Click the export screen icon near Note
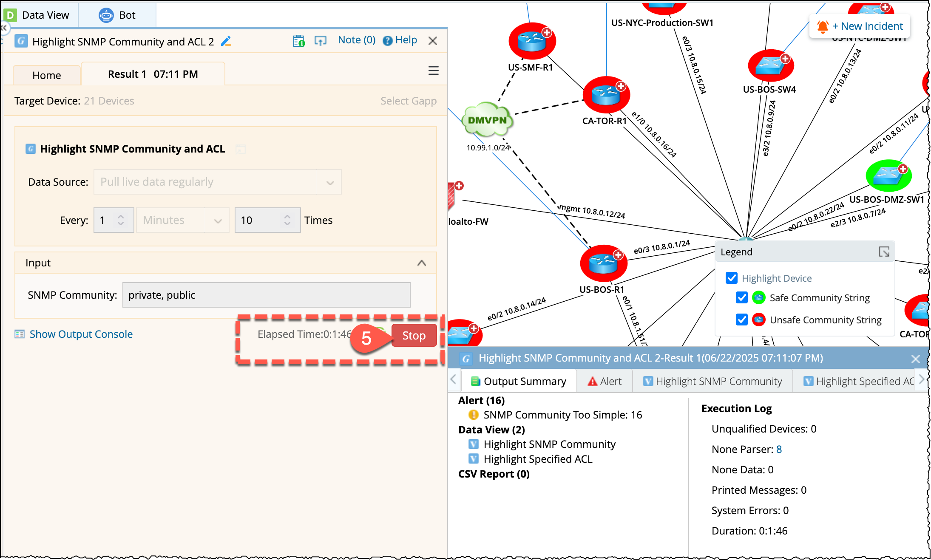 [320, 41]
